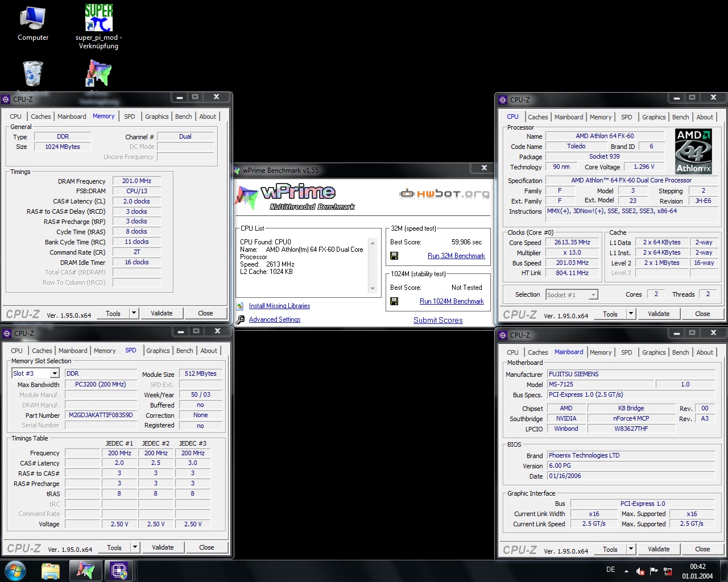Click Submit Scores link
This screenshot has width=728, height=582.
(x=438, y=320)
